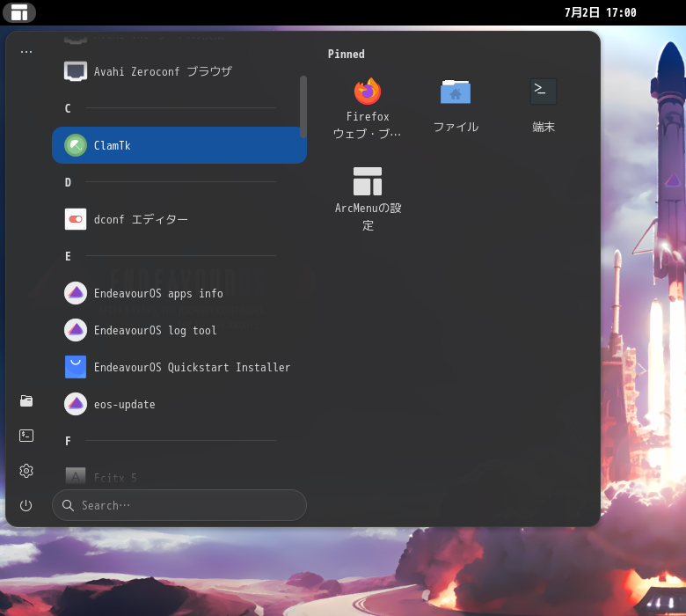The width and height of the screenshot is (686, 616).
Task: Click the three-dots extras button in sidebar
Action: [26, 52]
